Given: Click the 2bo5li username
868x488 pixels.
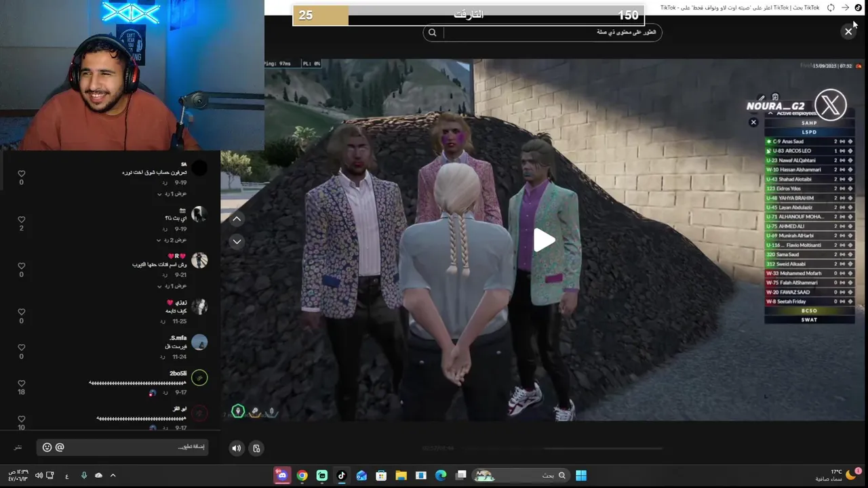Looking at the screenshot, I should click(x=178, y=373).
